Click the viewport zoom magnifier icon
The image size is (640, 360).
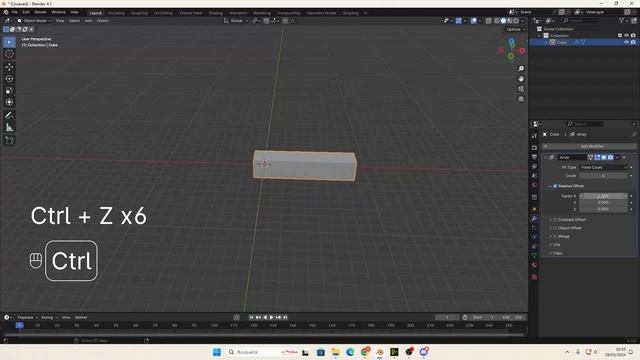[x=521, y=69]
